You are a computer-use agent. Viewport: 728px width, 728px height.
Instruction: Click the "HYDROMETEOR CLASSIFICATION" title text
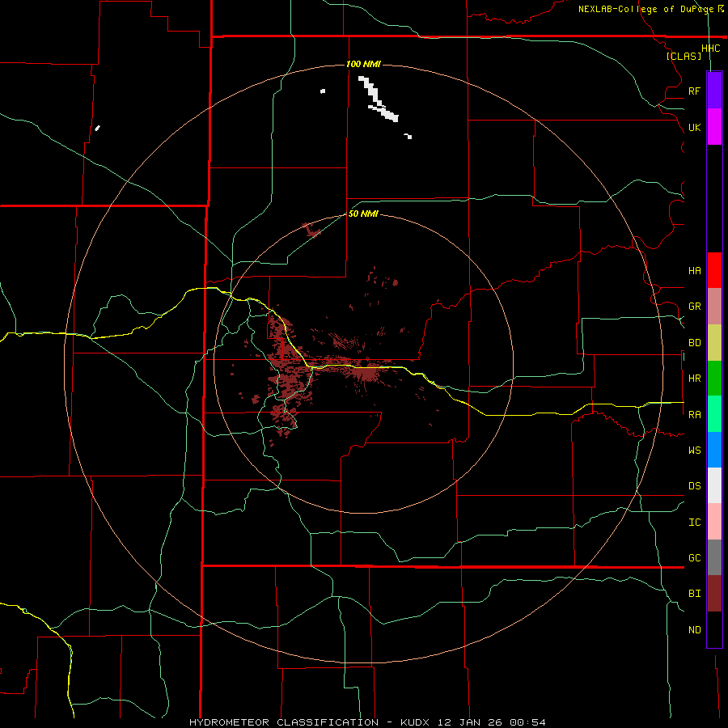click(284, 722)
